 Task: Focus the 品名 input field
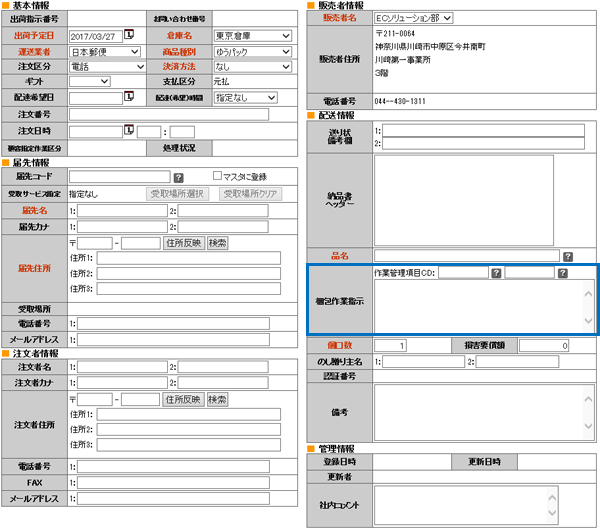coord(467,256)
